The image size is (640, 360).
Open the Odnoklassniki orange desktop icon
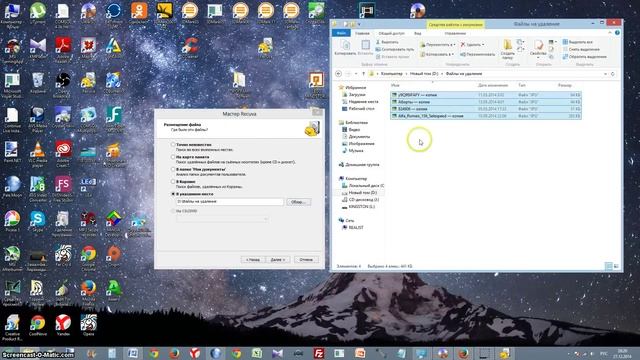pyautogui.click(x=139, y=11)
